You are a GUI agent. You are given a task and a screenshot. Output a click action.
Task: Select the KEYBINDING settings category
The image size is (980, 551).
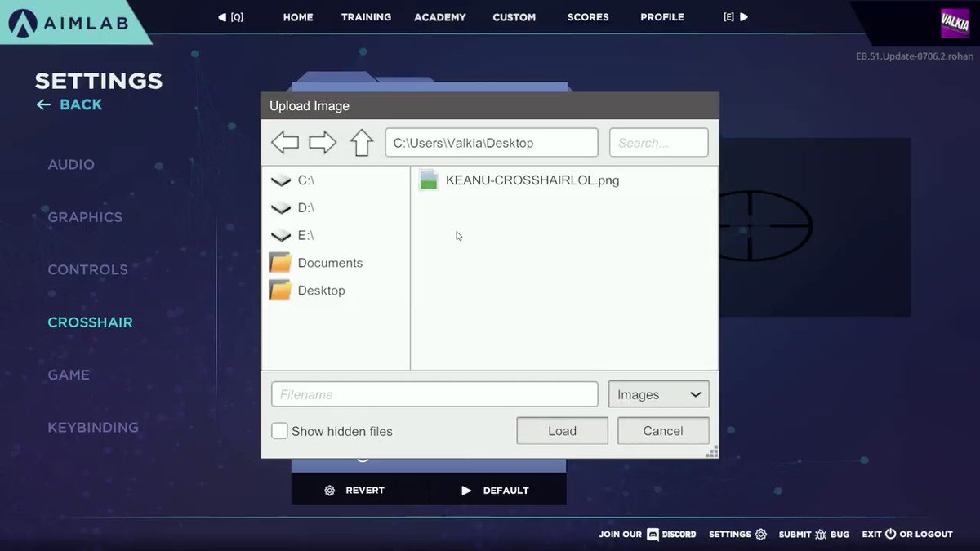93,427
